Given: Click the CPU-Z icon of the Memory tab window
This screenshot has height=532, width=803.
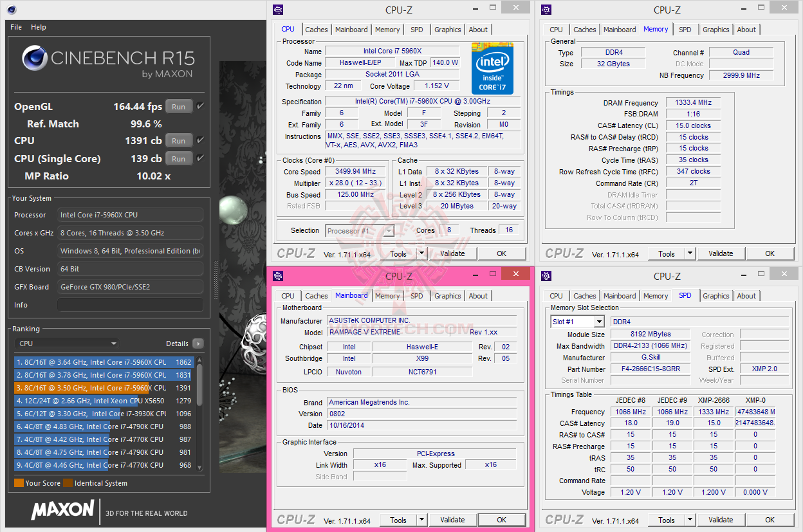Looking at the screenshot, I should pos(546,10).
